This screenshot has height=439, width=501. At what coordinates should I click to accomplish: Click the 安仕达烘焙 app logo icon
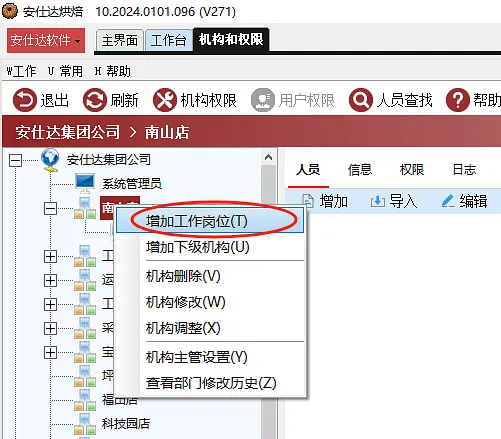coord(10,11)
